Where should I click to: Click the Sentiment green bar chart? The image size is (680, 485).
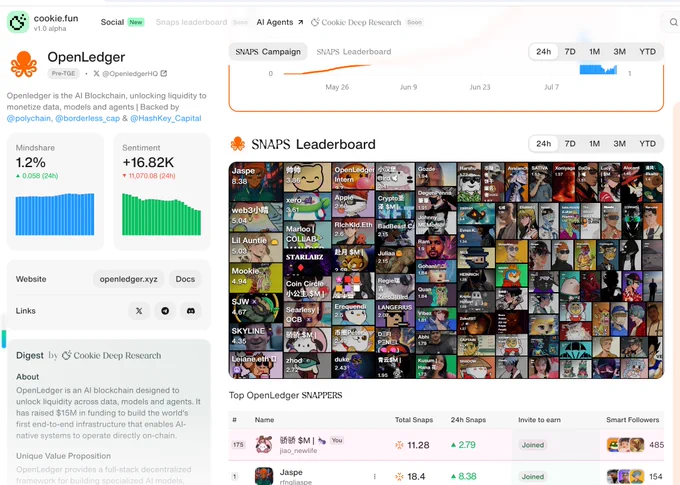coord(161,214)
